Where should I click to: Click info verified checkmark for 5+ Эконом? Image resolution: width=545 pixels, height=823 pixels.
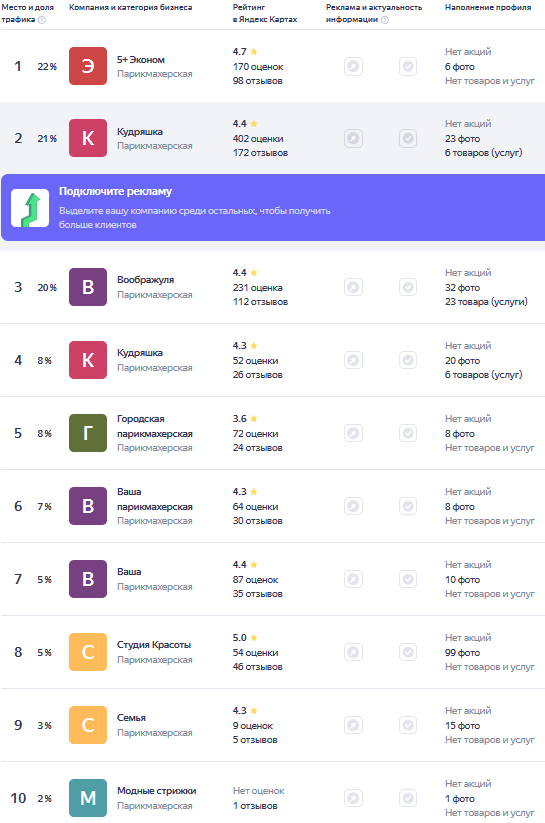click(408, 66)
